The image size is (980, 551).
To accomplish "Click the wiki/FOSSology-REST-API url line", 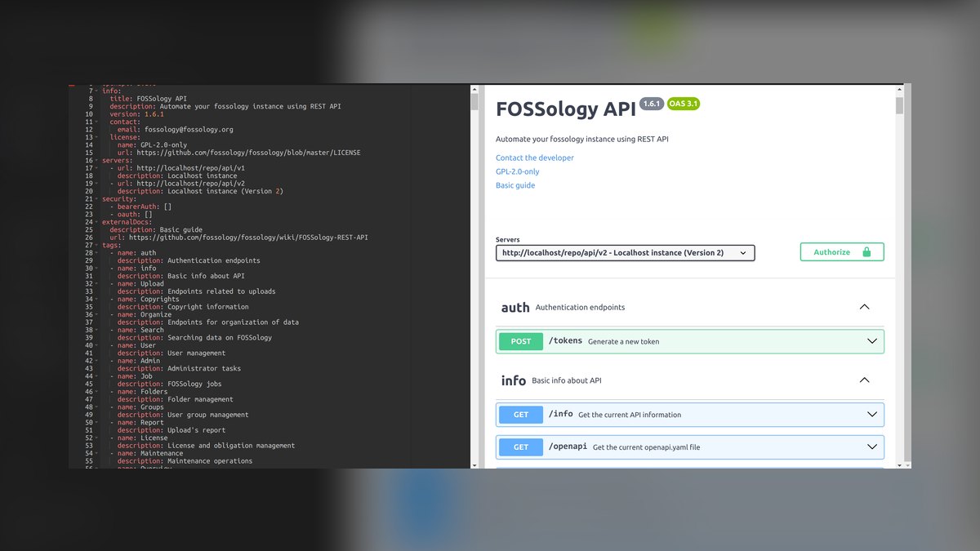I will 238,238.
